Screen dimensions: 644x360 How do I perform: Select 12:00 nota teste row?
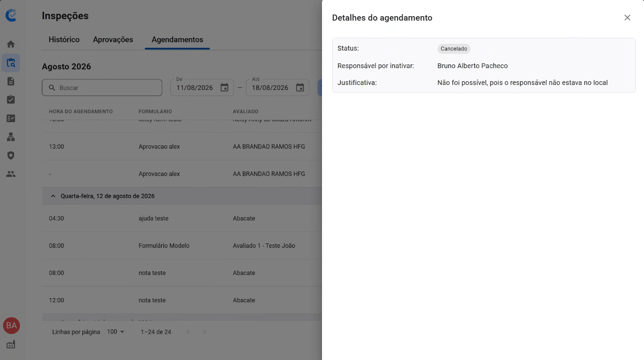(182, 300)
